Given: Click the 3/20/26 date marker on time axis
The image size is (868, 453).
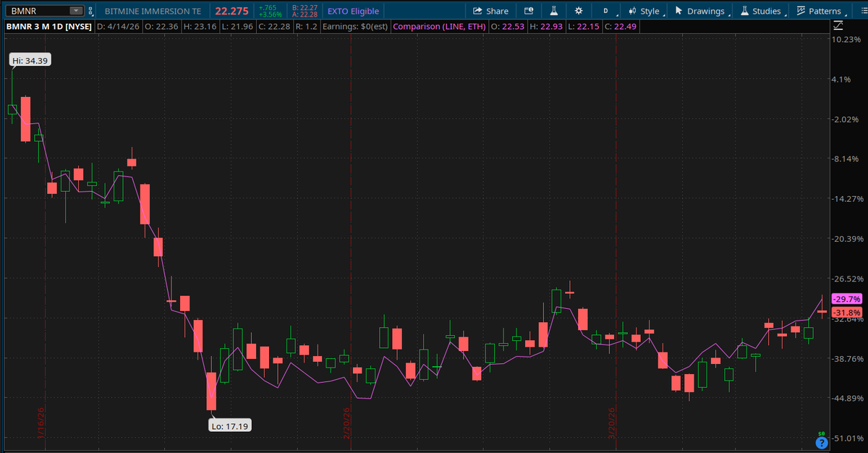Looking at the screenshot, I should [x=610, y=422].
